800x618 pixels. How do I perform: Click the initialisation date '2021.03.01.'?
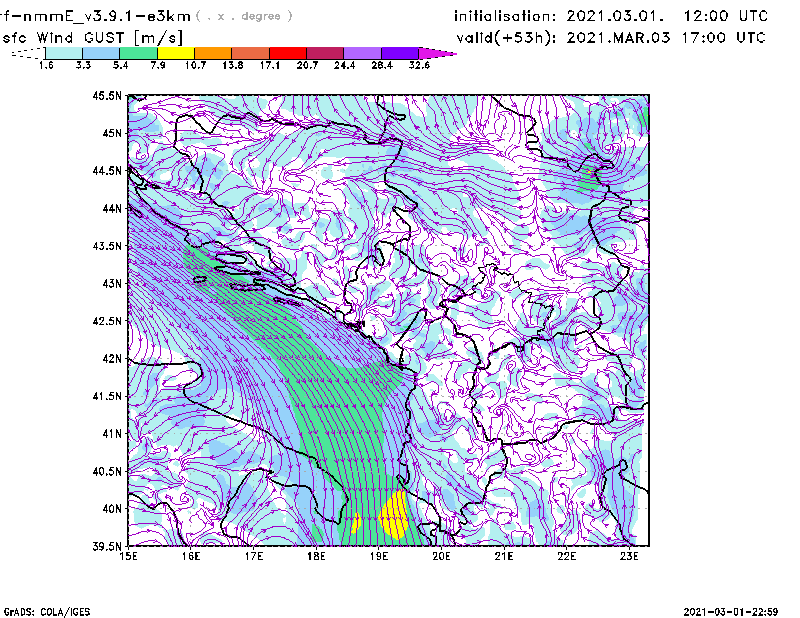point(615,16)
